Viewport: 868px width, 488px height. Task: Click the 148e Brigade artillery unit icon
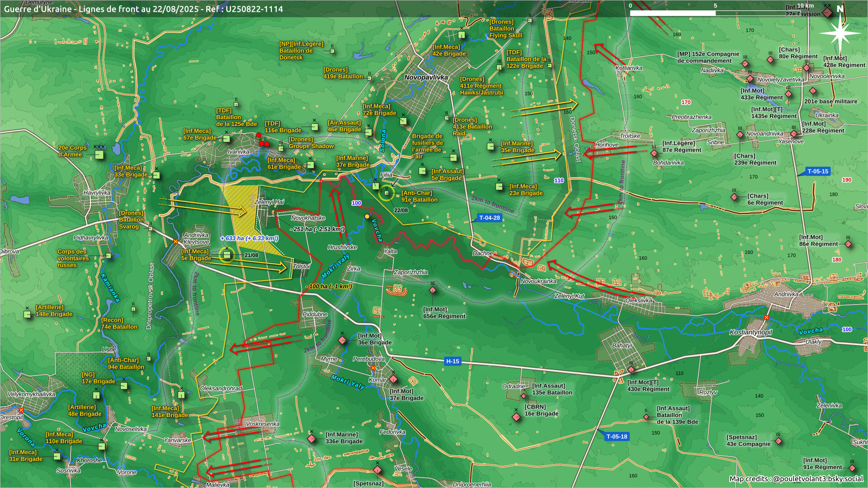pos(27,314)
